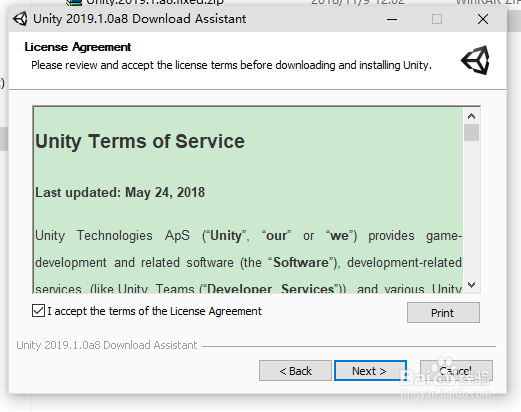Image resolution: width=521 pixels, height=412 pixels.
Task: Click the license text scroll down arrow
Action: (x=471, y=285)
